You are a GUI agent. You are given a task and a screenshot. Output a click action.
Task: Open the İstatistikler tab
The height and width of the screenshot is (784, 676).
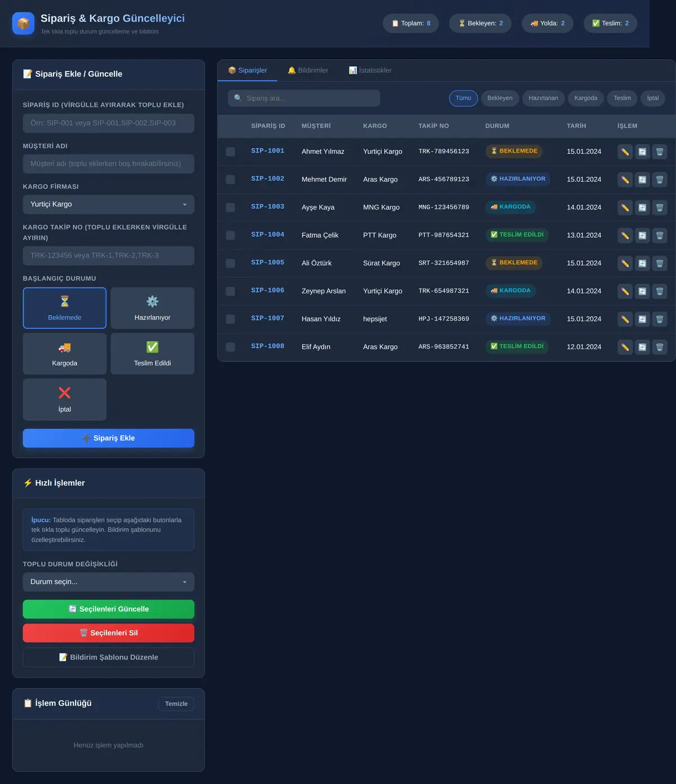tap(370, 70)
